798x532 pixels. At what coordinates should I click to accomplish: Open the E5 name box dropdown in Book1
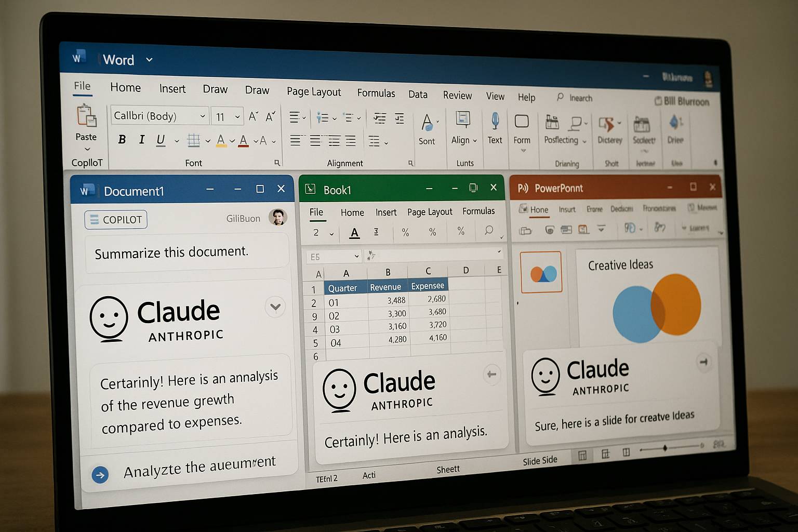[356, 256]
